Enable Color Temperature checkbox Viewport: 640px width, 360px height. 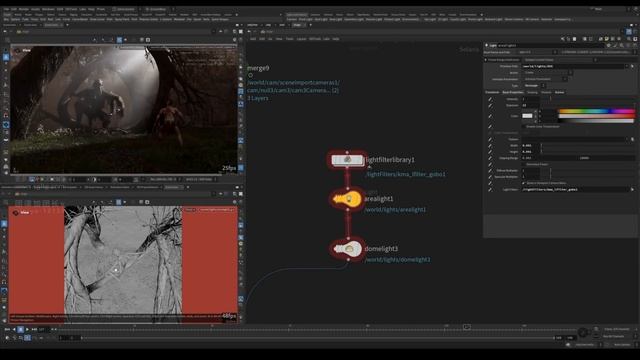click(524, 127)
